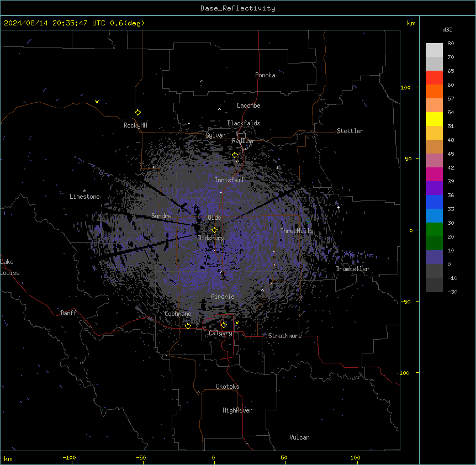The width and height of the screenshot is (476, 465).
Task: Click the Lake Louise label
Action: tap(10, 267)
